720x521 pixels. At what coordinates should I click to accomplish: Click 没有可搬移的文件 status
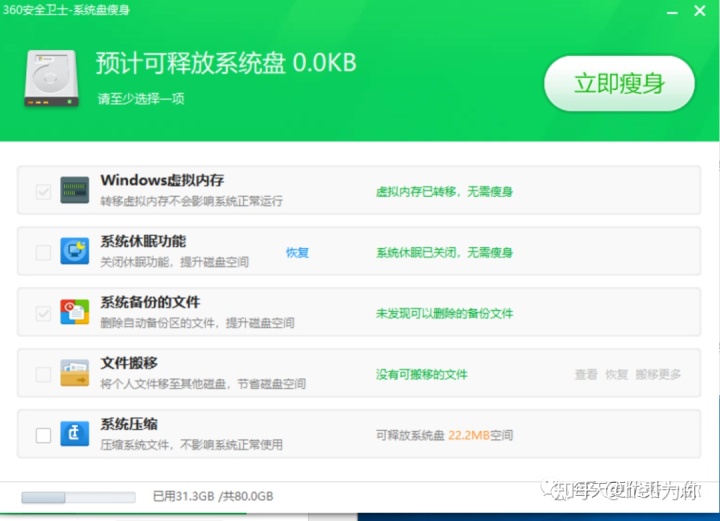421,375
